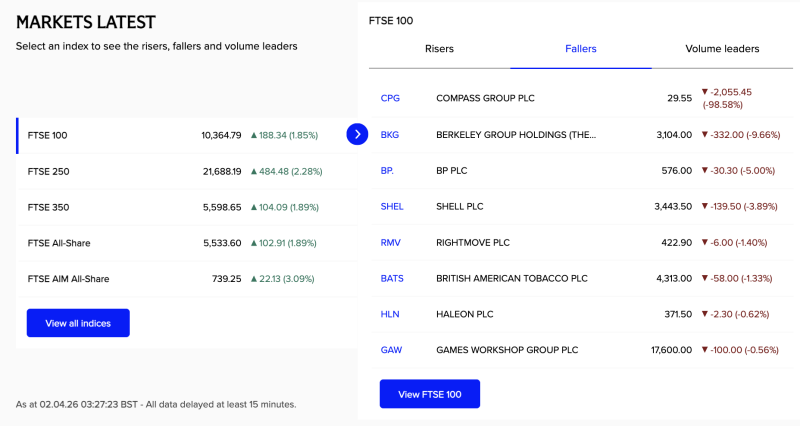This screenshot has width=800, height=426.
Task: Click the MARKETS LATEST heading
Action: click(86, 22)
